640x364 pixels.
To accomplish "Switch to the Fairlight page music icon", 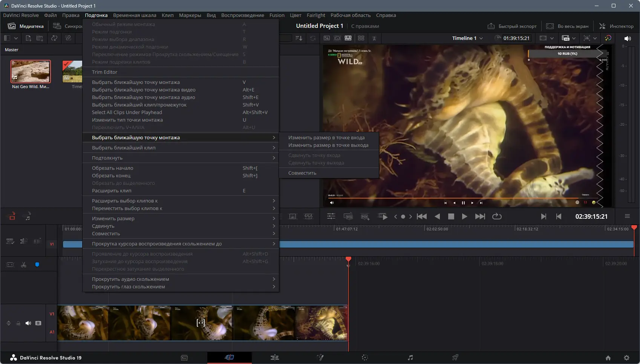I will [410, 358].
